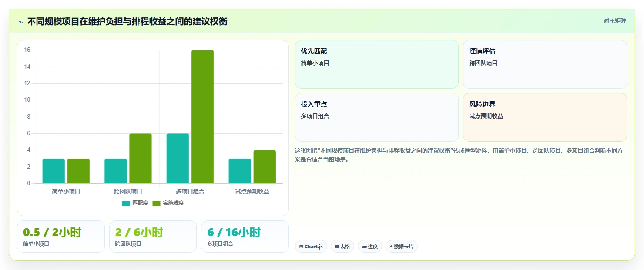Click the 匹配度 legend label
Viewport: 644px width, 270px height.
140,203
